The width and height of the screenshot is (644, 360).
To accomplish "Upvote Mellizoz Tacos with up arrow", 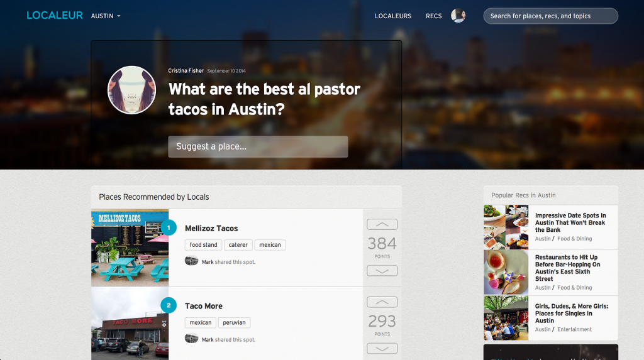I will pyautogui.click(x=382, y=224).
